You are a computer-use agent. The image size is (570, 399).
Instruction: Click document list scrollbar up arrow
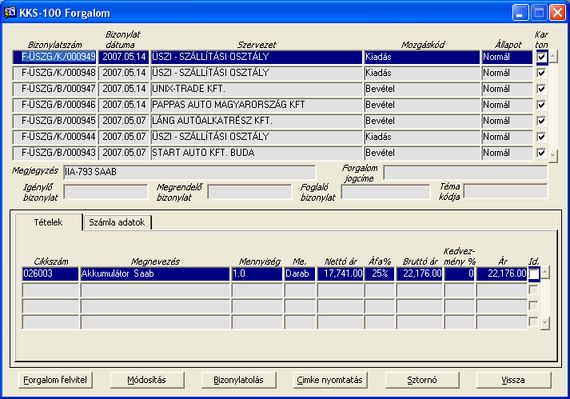[553, 56]
